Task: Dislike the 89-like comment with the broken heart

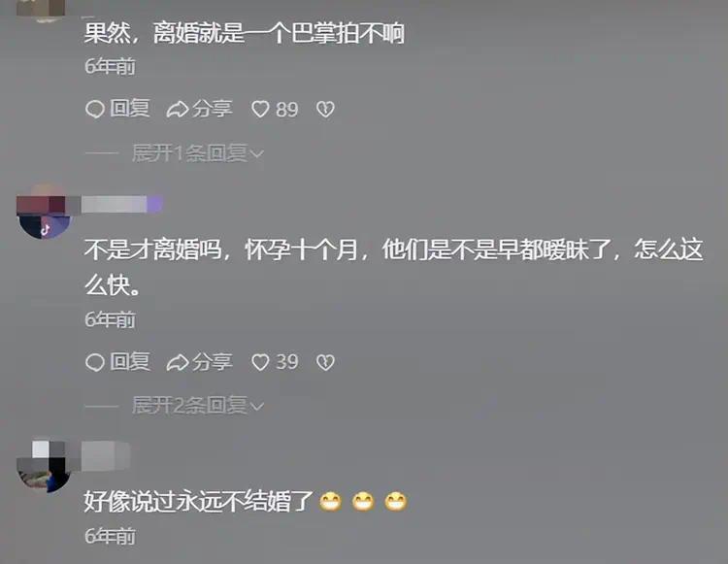Action: point(325,110)
